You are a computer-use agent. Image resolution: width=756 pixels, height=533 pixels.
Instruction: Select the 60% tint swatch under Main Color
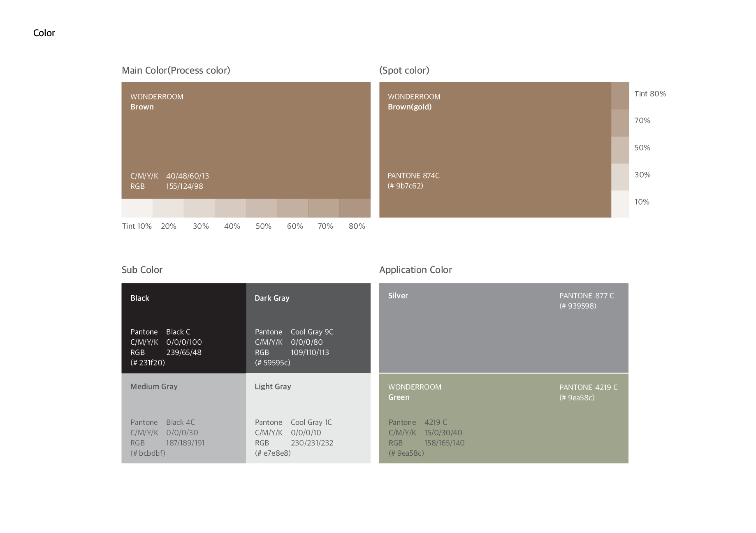293,208
